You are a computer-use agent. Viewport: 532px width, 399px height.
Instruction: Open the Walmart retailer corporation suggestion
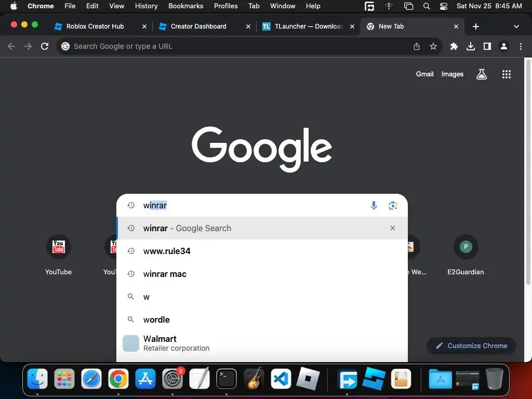pos(262,343)
